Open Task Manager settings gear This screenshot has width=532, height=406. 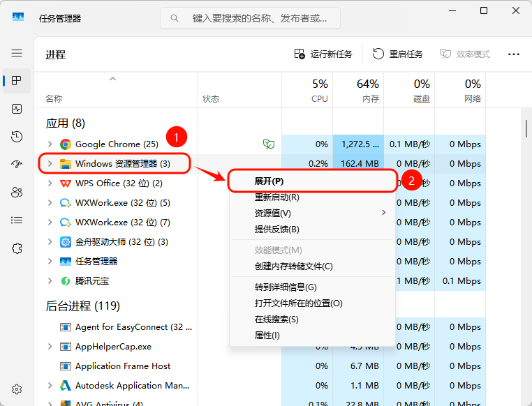tap(17, 389)
